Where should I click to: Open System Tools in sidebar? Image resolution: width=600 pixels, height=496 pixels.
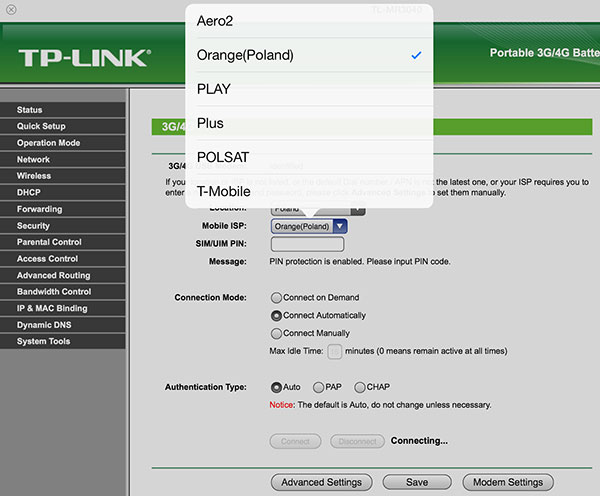[x=63, y=341]
